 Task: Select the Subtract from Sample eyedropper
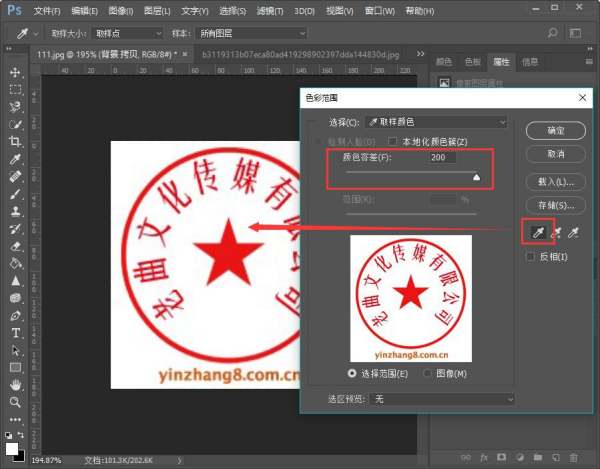pyautogui.click(x=572, y=233)
